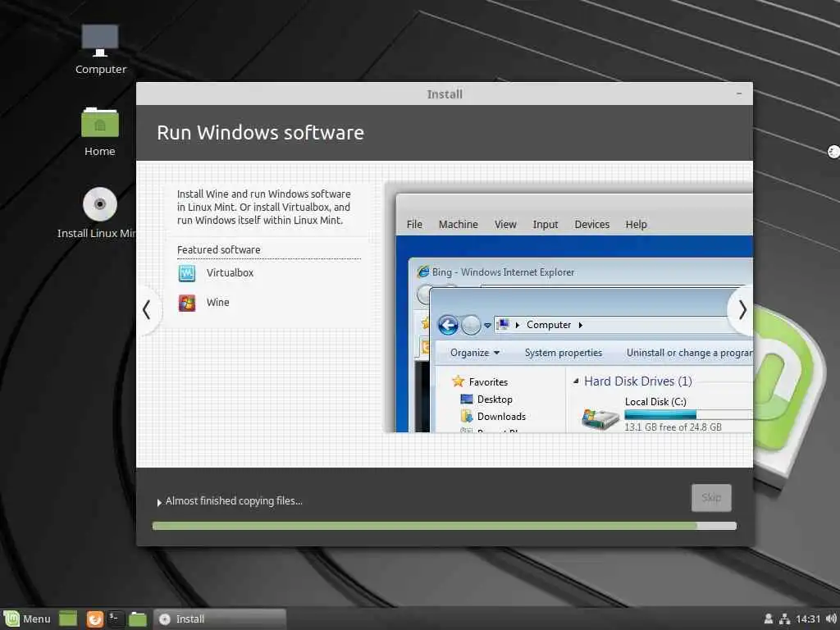Click the Featured software heading
Screen dimensions: 840x630
click(x=218, y=249)
